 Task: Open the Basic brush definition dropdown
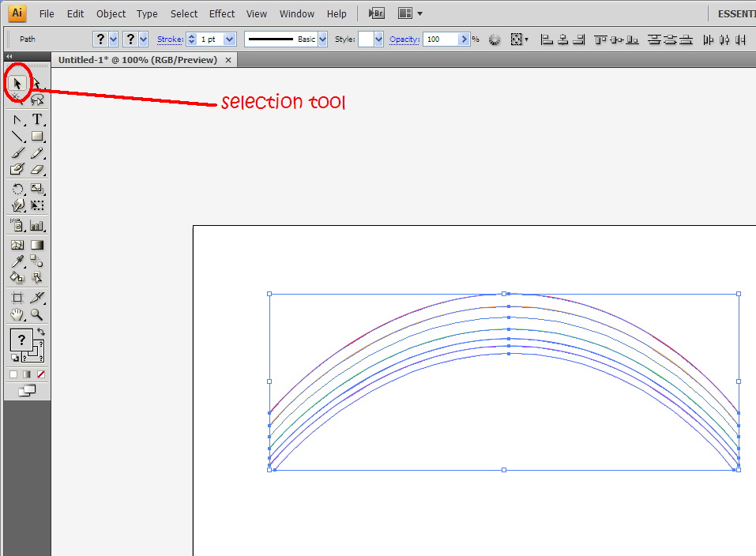click(x=322, y=39)
